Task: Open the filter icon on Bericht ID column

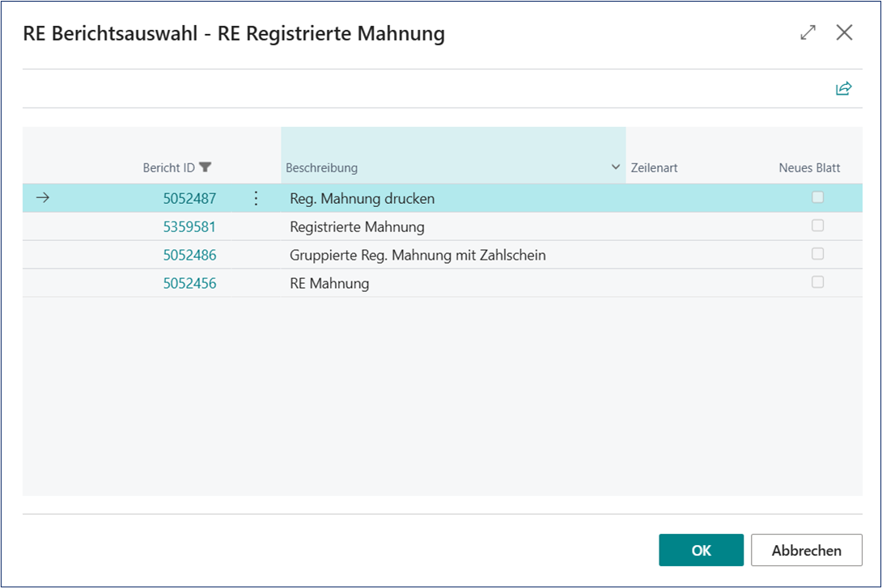Action: [206, 167]
